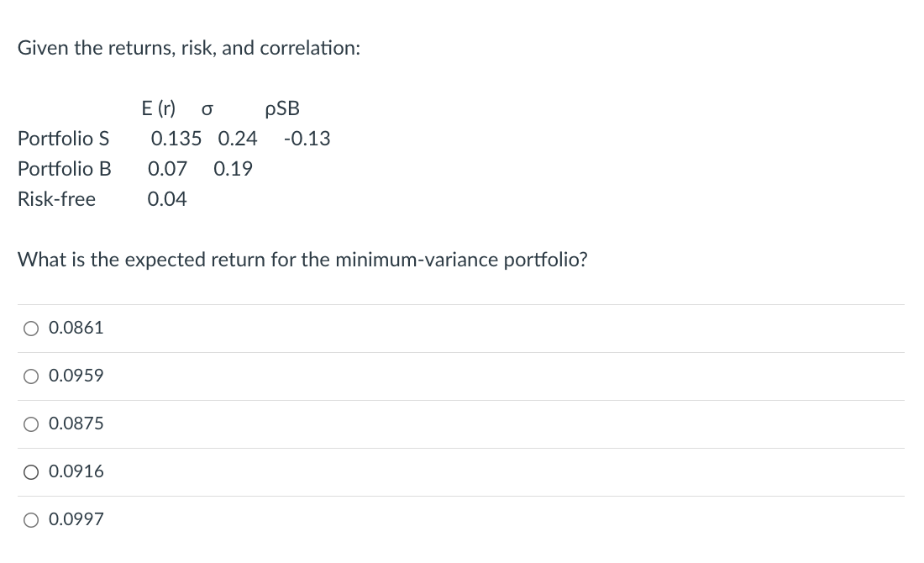Viewport: 924px width, 563px height.
Task: Click the 0.0861 answer label text
Action: coord(76,329)
